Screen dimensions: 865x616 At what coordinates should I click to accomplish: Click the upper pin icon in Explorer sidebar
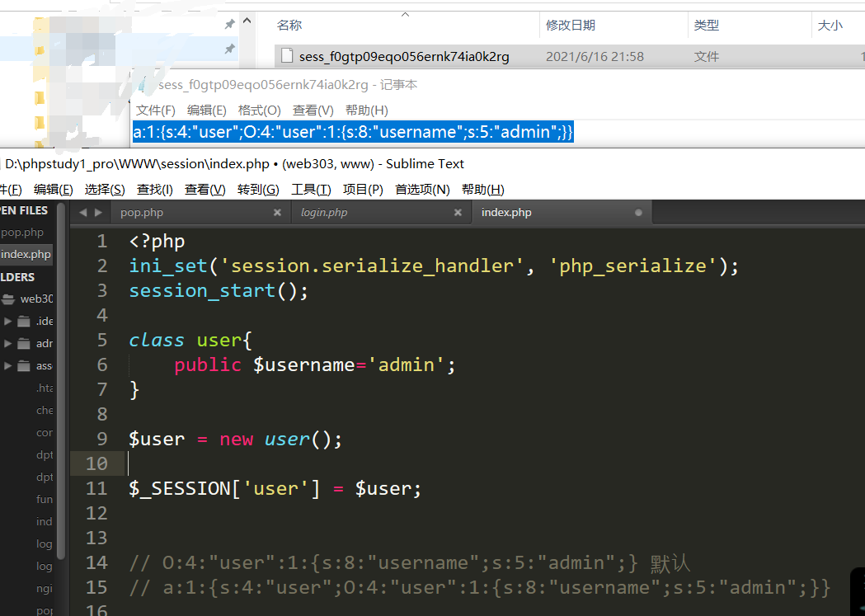(x=229, y=24)
